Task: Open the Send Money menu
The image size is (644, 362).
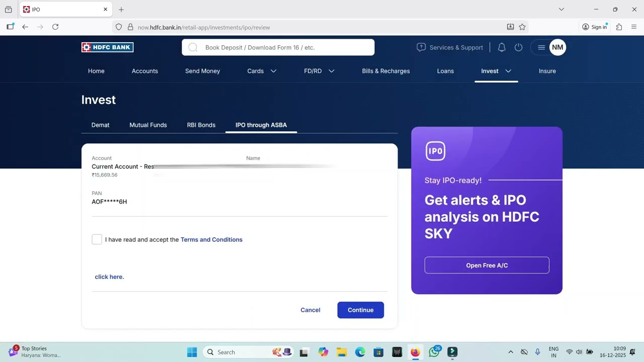Action: click(203, 71)
